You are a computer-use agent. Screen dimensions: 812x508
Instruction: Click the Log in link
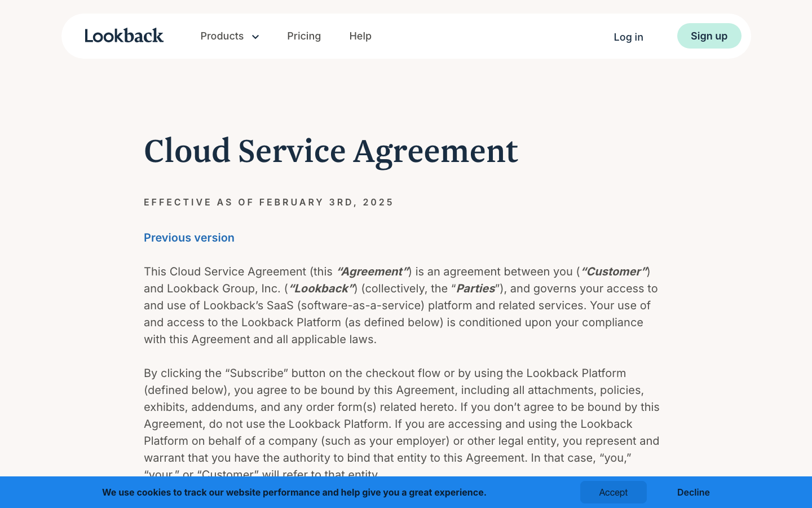[x=628, y=37]
